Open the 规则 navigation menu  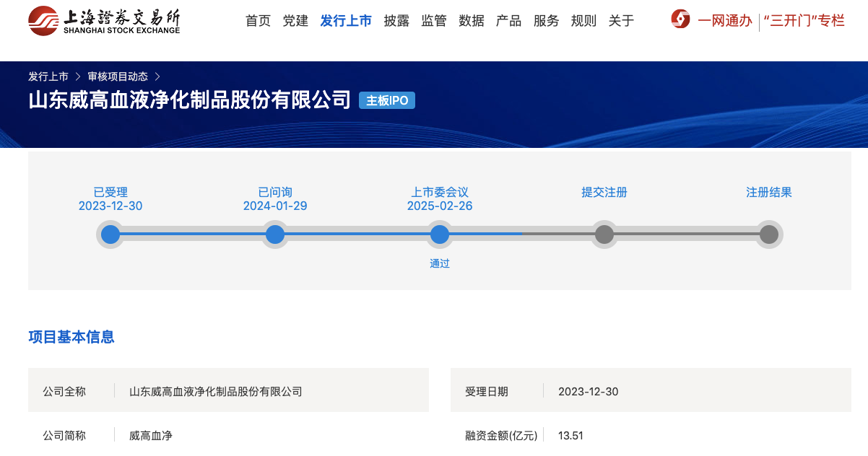(583, 21)
